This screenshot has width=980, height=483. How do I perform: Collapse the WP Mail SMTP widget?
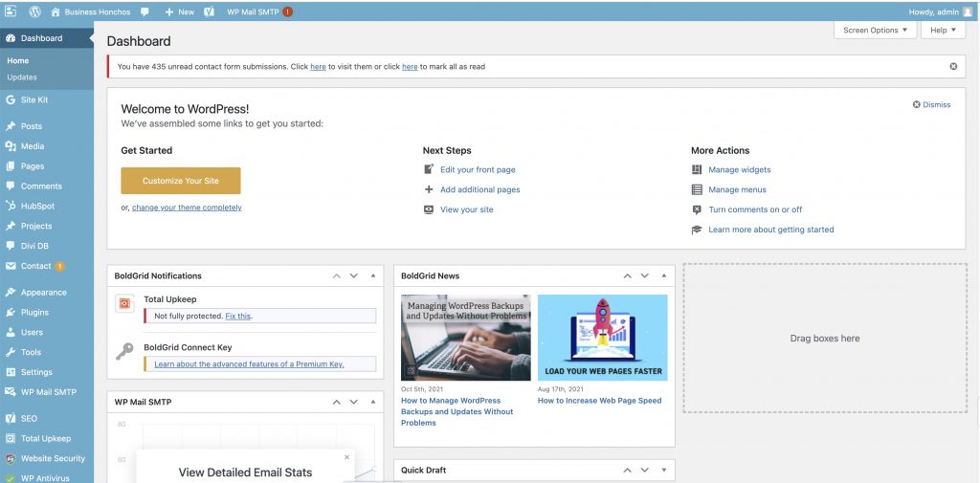tap(373, 402)
